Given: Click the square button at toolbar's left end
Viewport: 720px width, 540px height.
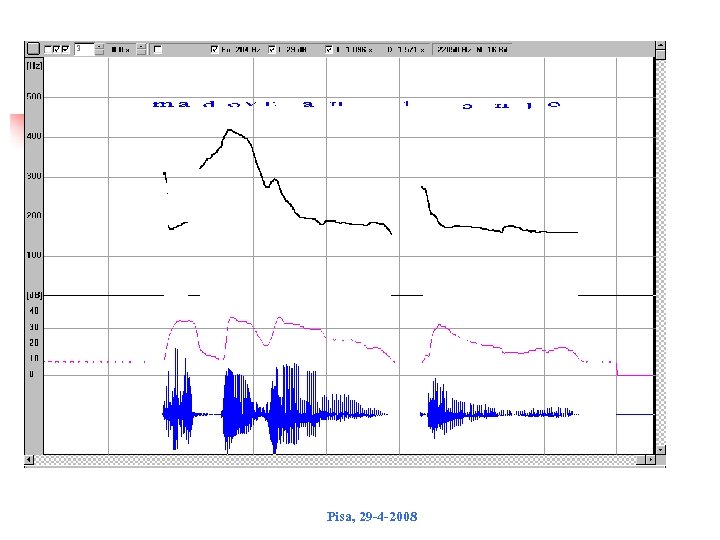Looking at the screenshot, I should pos(33,49).
